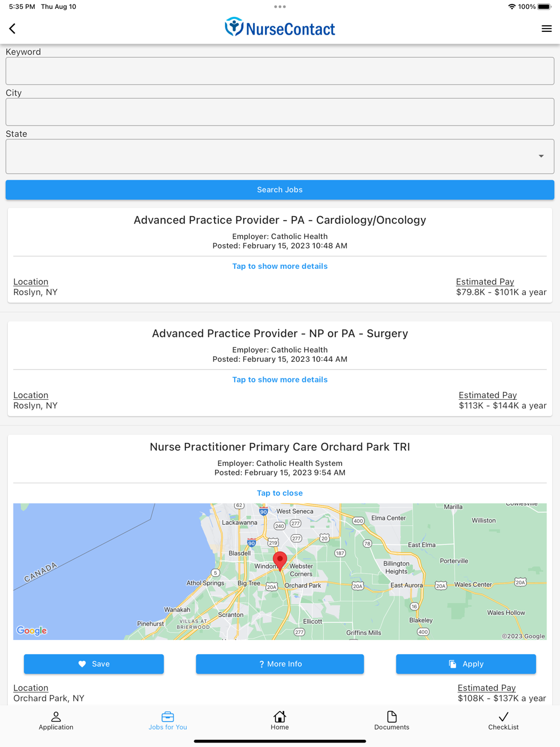Screen dimensions: 560x747
Task: Click the More Info button
Action: click(280, 664)
